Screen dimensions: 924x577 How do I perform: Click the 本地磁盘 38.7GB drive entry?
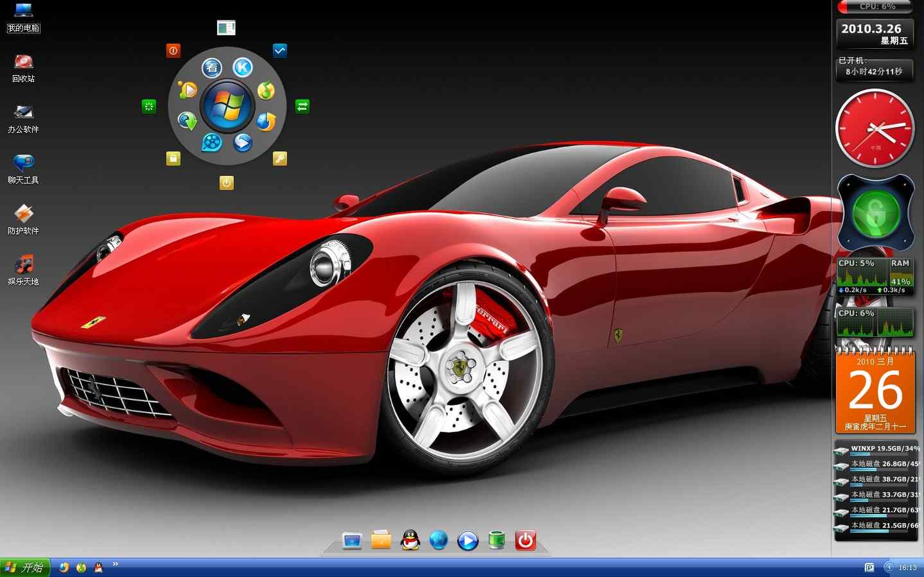[877, 481]
